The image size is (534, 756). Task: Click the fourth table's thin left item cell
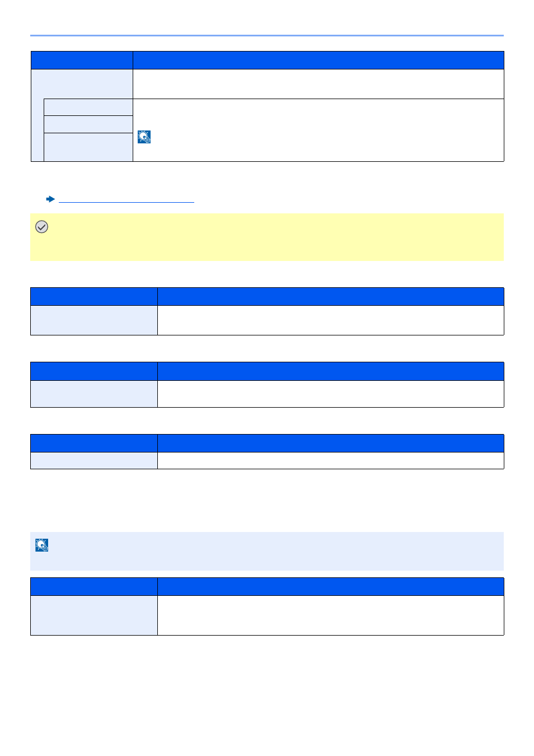(94, 460)
